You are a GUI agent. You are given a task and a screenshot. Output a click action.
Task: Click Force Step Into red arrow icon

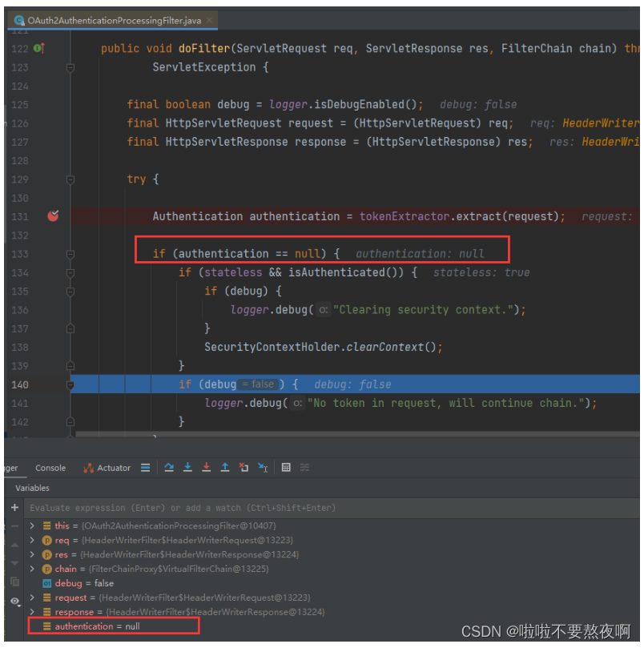207,468
